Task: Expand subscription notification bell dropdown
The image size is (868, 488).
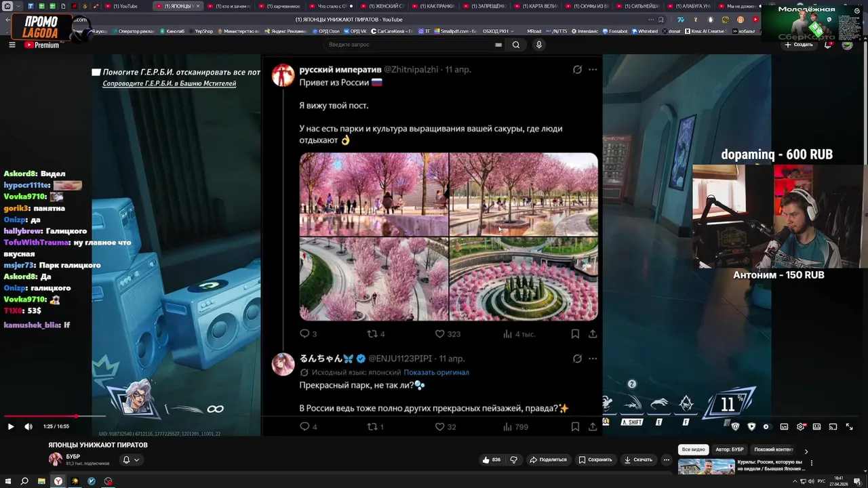Action: click(x=131, y=460)
